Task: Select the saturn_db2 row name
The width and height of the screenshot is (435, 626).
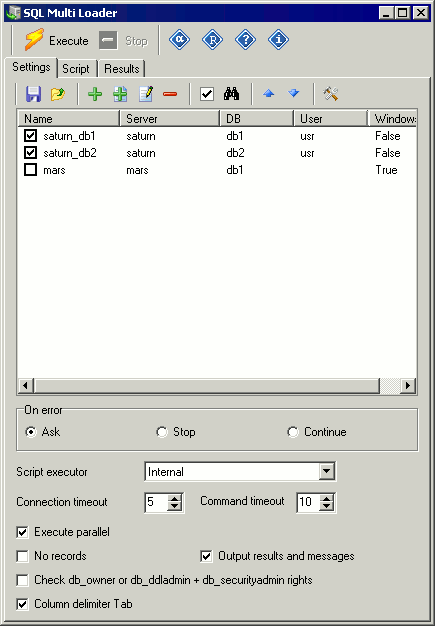Action: pyautogui.click(x=70, y=153)
